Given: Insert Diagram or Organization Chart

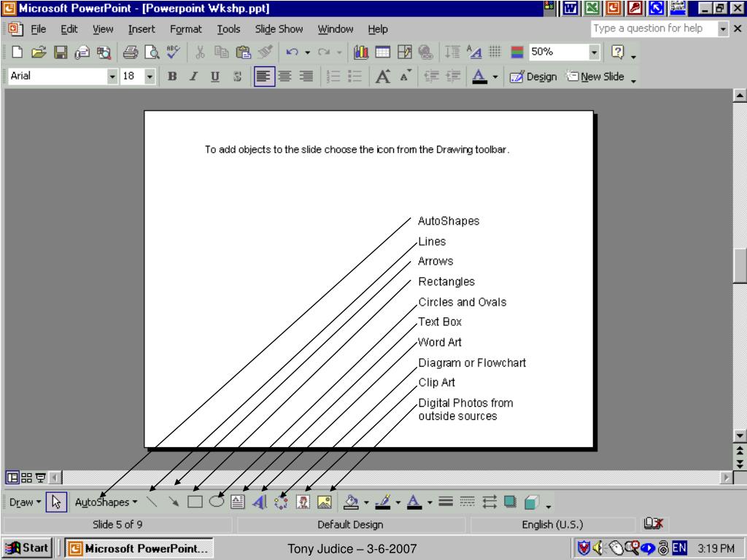Looking at the screenshot, I should coord(281,502).
